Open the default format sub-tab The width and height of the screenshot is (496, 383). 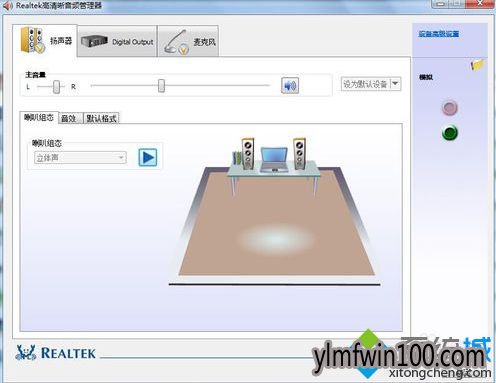[x=101, y=118]
